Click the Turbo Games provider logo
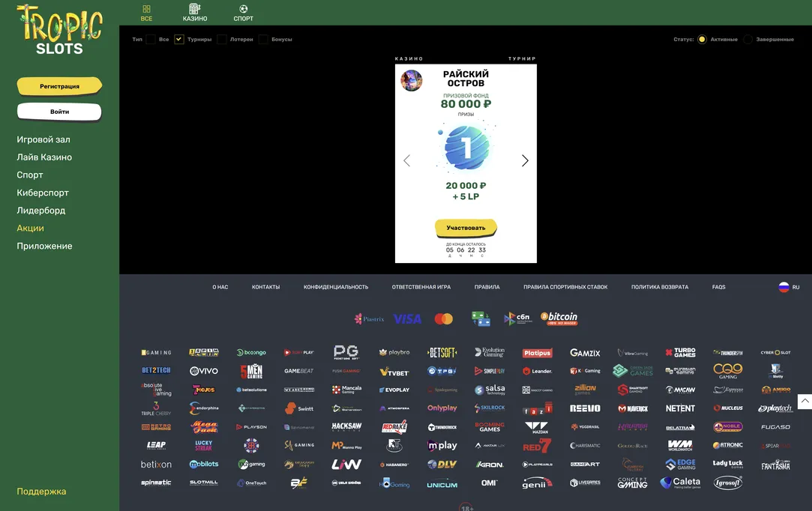 (680, 352)
